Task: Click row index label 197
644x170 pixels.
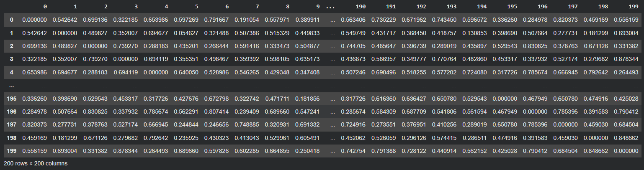Action: coord(10,126)
